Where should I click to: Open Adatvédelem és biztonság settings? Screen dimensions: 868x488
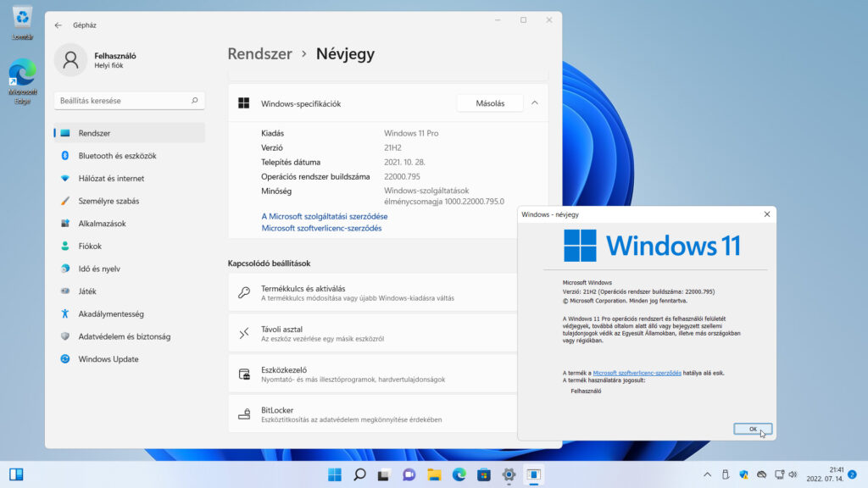click(x=130, y=336)
